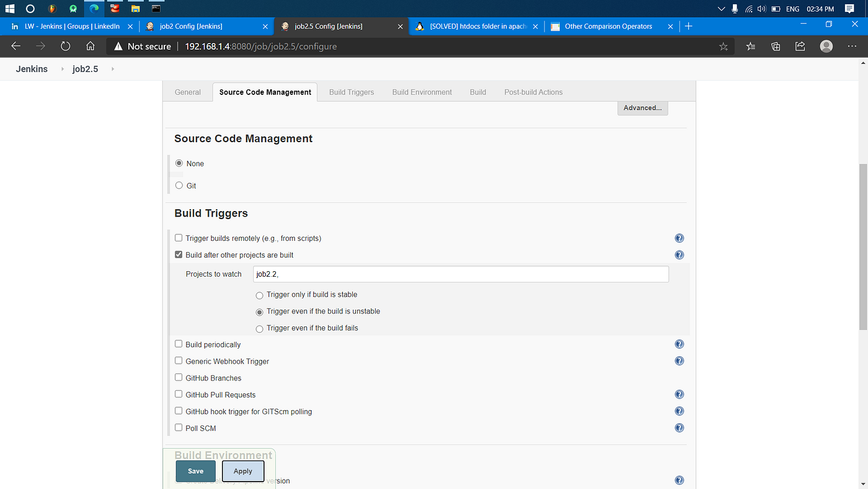Open Edge Collections panel

coord(775,46)
